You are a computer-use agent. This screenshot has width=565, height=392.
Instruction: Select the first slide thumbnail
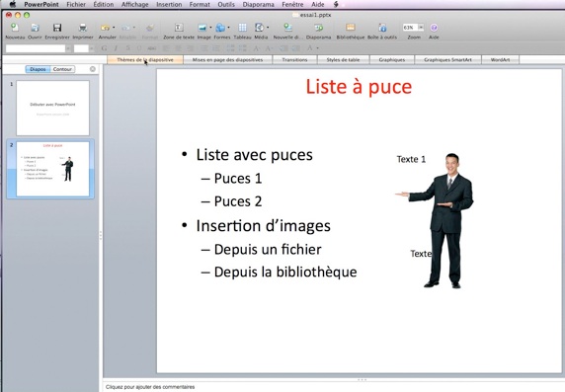click(52, 108)
